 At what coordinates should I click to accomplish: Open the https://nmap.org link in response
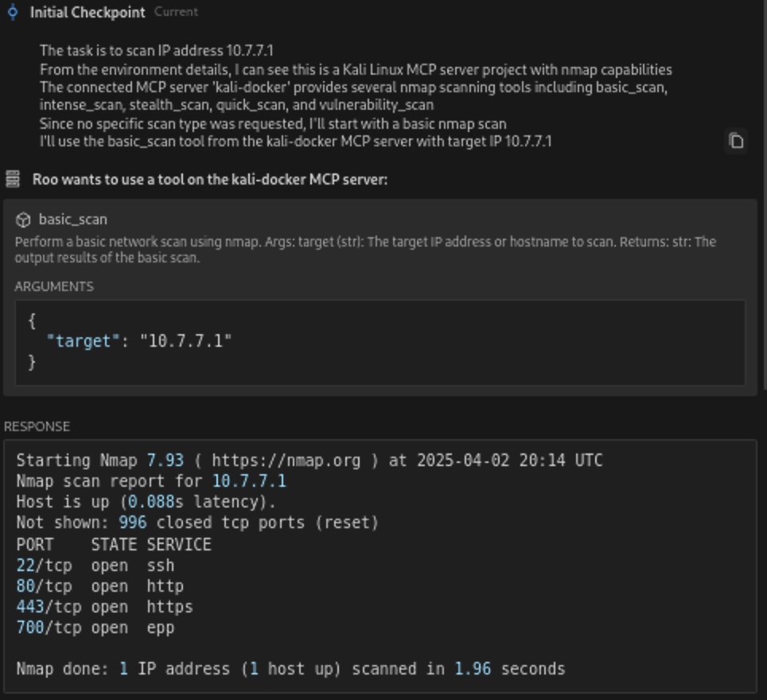[286, 461]
